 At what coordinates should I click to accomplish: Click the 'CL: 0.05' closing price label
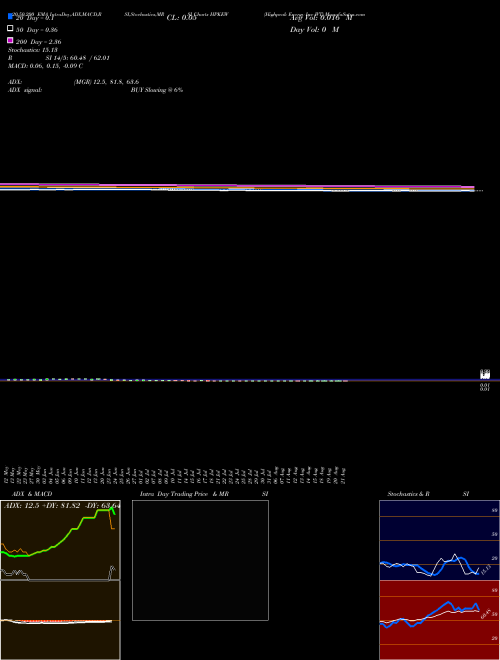coord(181,18)
